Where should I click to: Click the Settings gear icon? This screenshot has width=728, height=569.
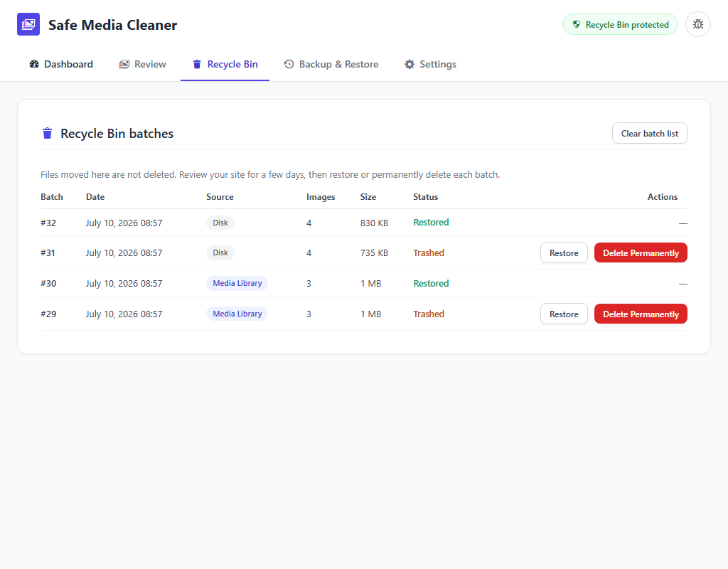[x=409, y=64]
